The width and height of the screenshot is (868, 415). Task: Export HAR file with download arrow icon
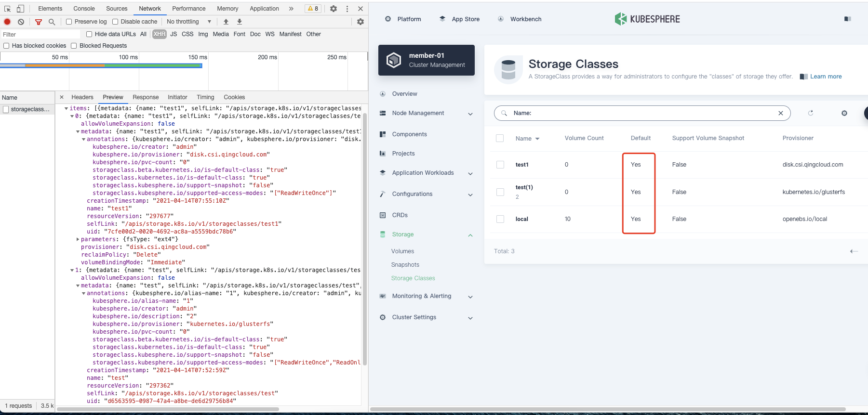pyautogui.click(x=239, y=22)
